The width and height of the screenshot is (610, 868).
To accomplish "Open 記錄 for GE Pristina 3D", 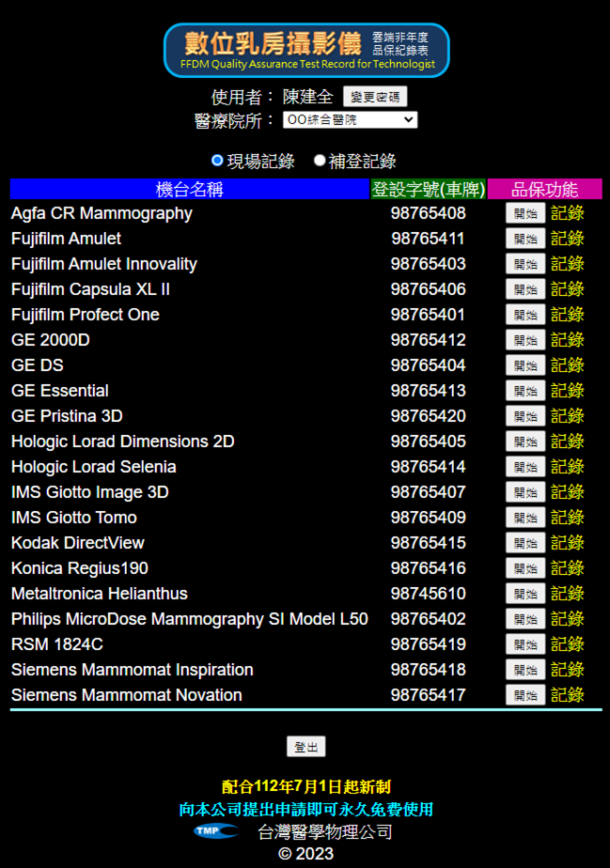I will pos(567,416).
